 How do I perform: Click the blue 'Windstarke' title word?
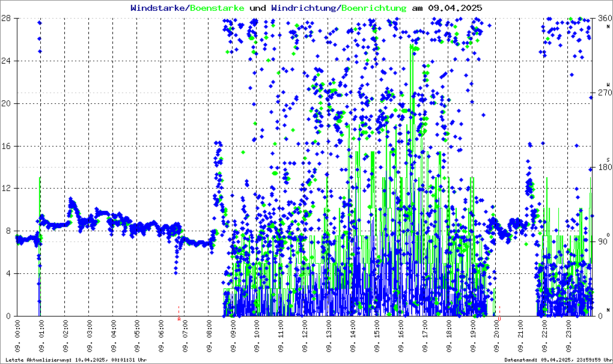[x=157, y=8]
